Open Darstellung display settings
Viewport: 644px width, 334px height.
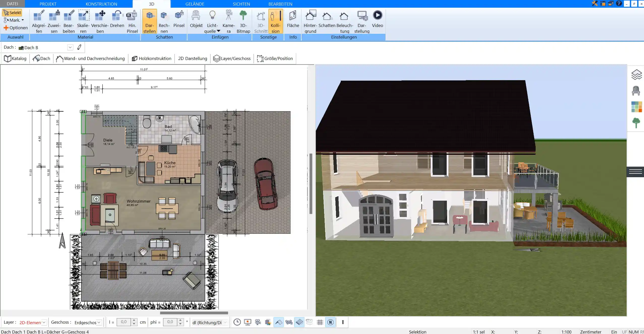[x=362, y=21]
